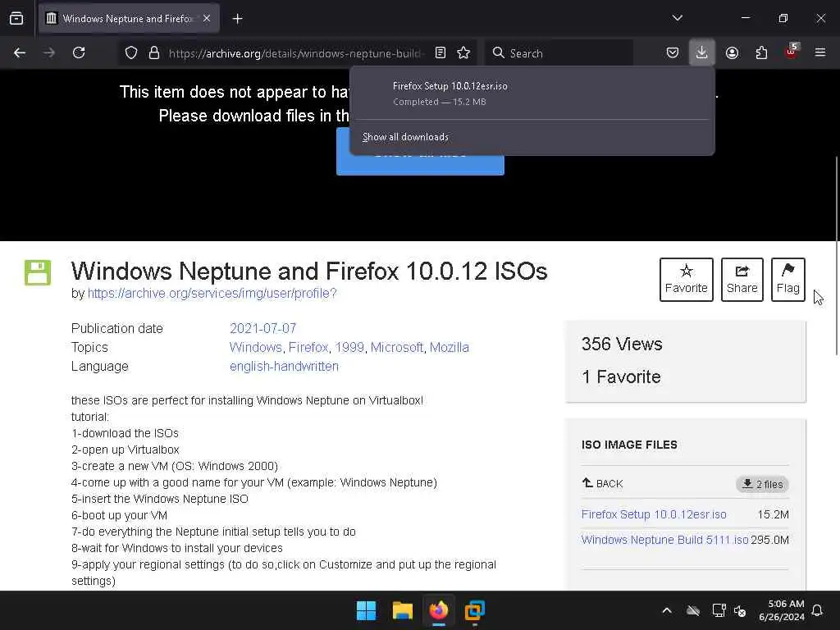Open the Firefox topic link
840x630 pixels.
point(308,347)
